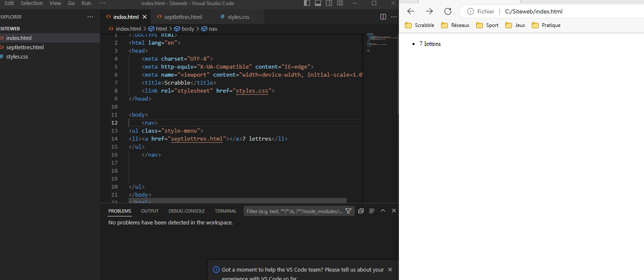
Task: Focus the problems Filter text field
Action: tap(294, 211)
